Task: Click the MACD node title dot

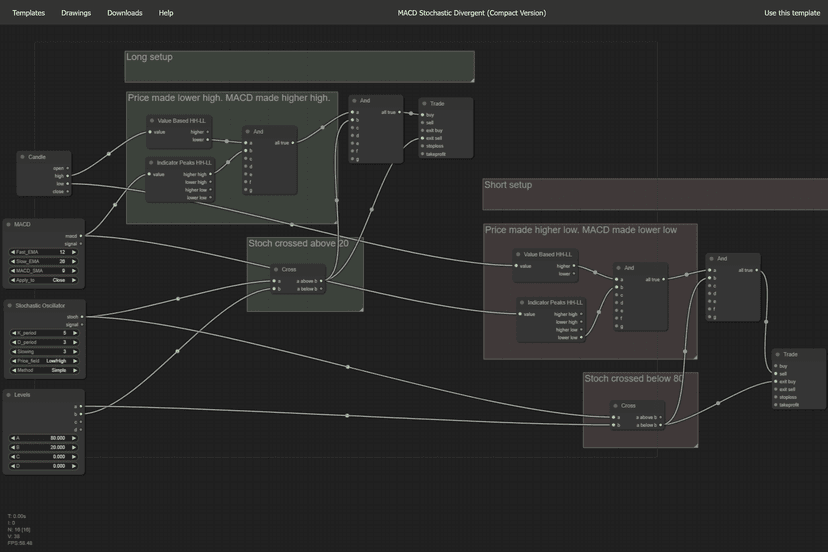Action: pos(8,224)
